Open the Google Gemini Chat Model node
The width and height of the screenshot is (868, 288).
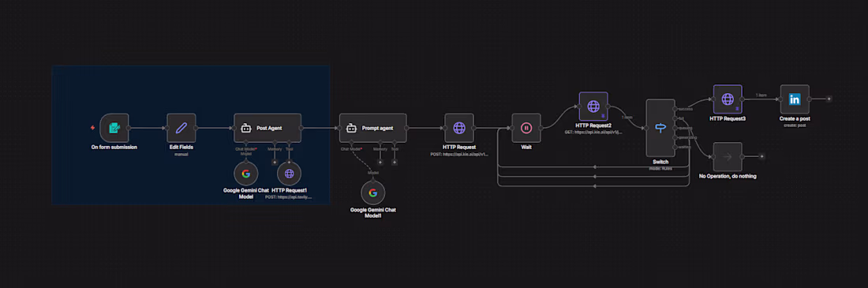(x=245, y=174)
